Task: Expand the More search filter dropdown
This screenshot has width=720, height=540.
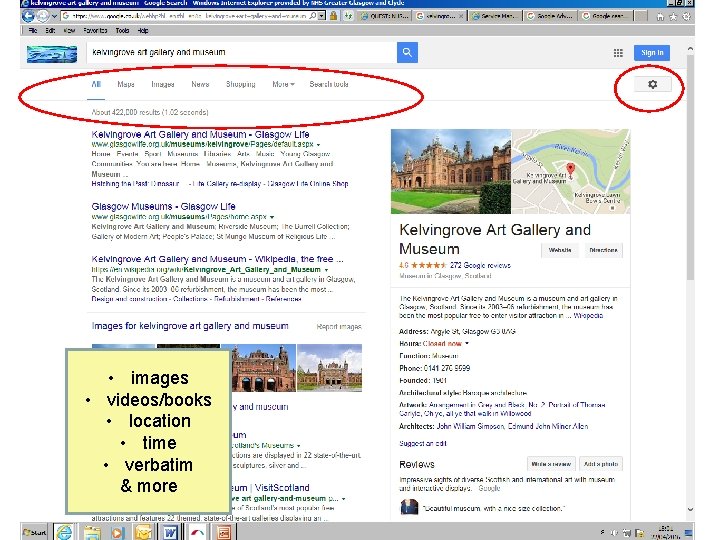Action: (283, 84)
